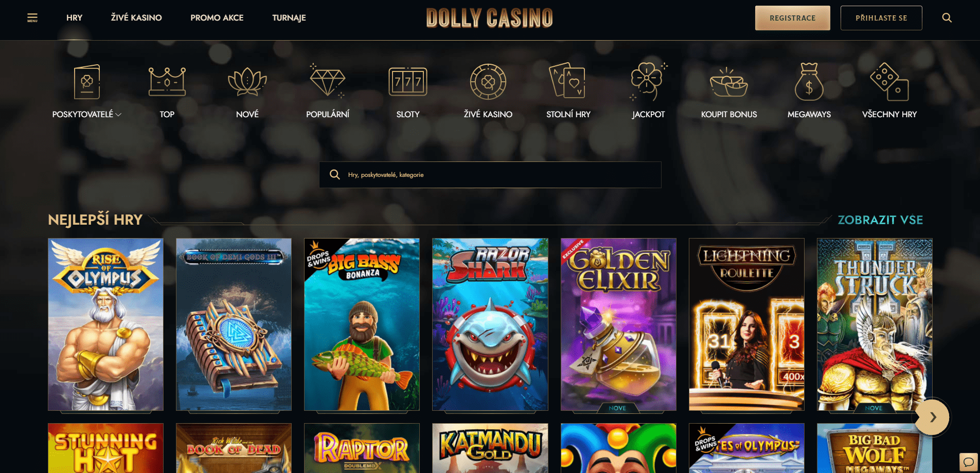Screen dimensions: 980x473
Task: Click the REGISTRACE button
Action: pos(793,18)
